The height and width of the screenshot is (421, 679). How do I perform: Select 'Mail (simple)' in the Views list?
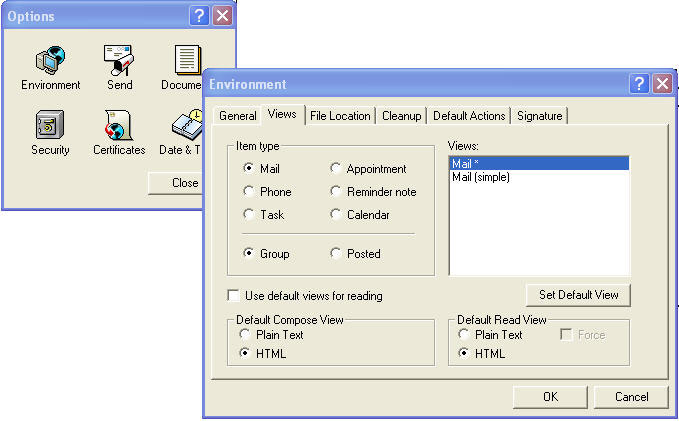coord(539,177)
